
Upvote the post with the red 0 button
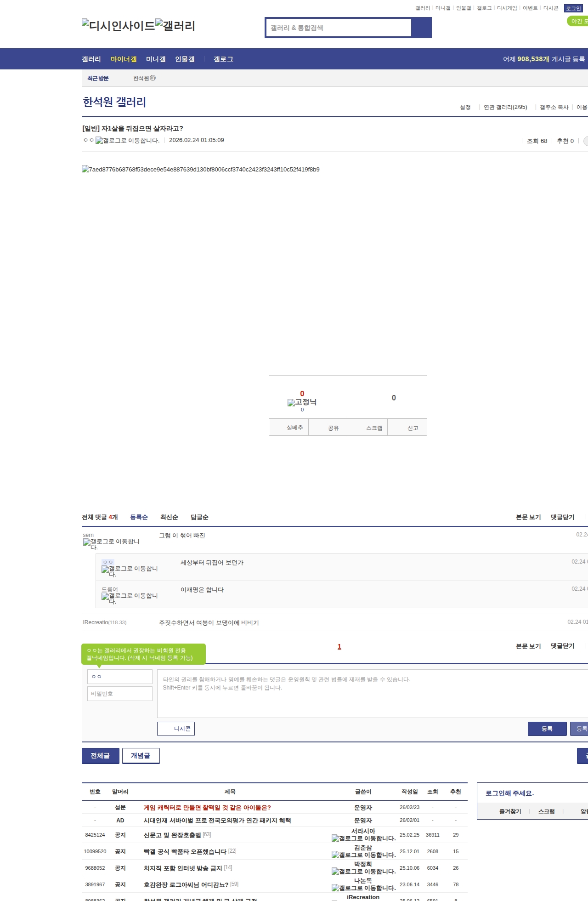tap(302, 393)
